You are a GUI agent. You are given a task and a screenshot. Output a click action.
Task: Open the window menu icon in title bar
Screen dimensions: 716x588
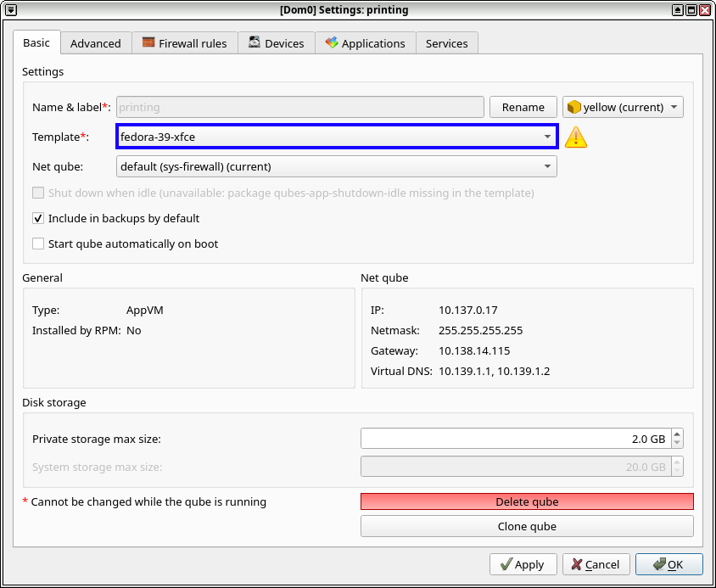click(11, 9)
